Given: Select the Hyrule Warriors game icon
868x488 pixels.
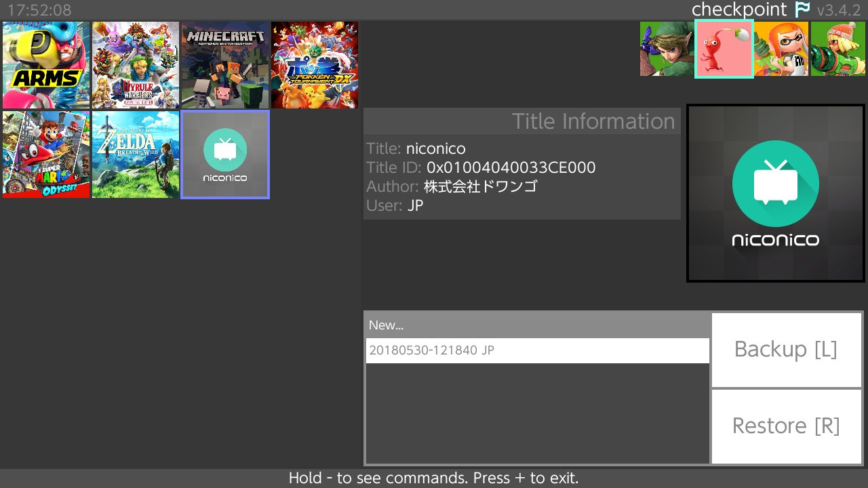Looking at the screenshot, I should pyautogui.click(x=136, y=65).
